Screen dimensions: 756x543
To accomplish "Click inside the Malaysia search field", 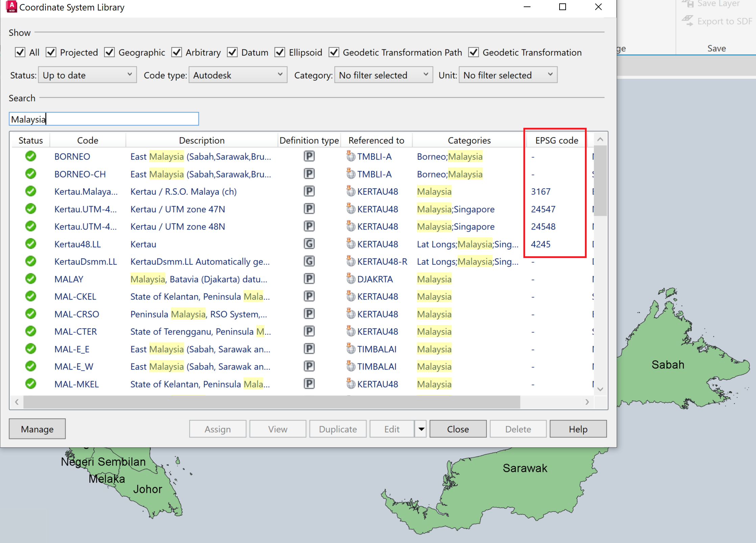I will point(103,119).
